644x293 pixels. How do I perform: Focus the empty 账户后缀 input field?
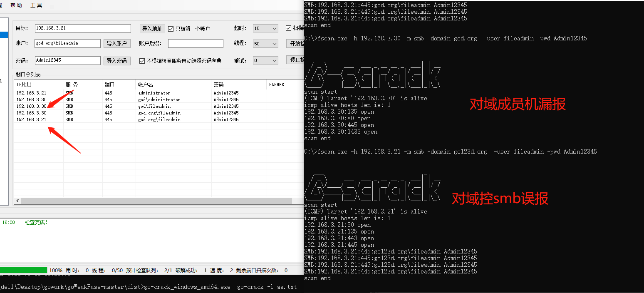pyautogui.click(x=196, y=43)
